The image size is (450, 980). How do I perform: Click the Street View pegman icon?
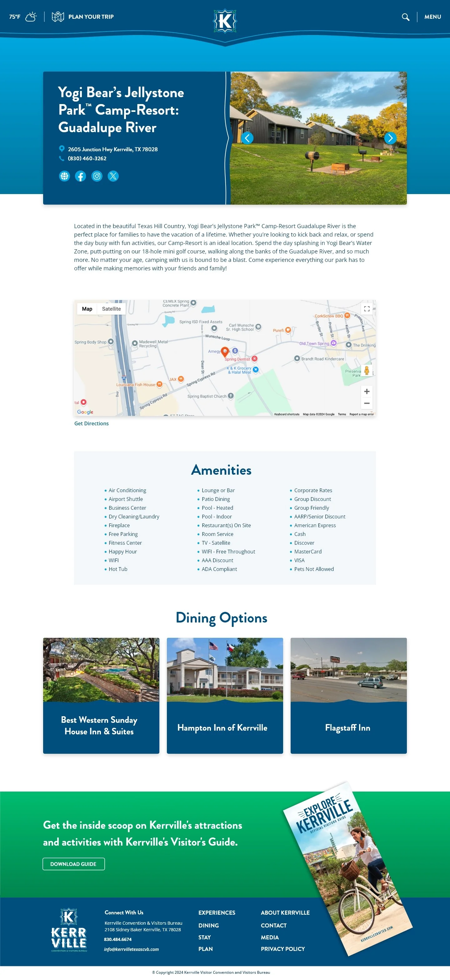tap(367, 371)
